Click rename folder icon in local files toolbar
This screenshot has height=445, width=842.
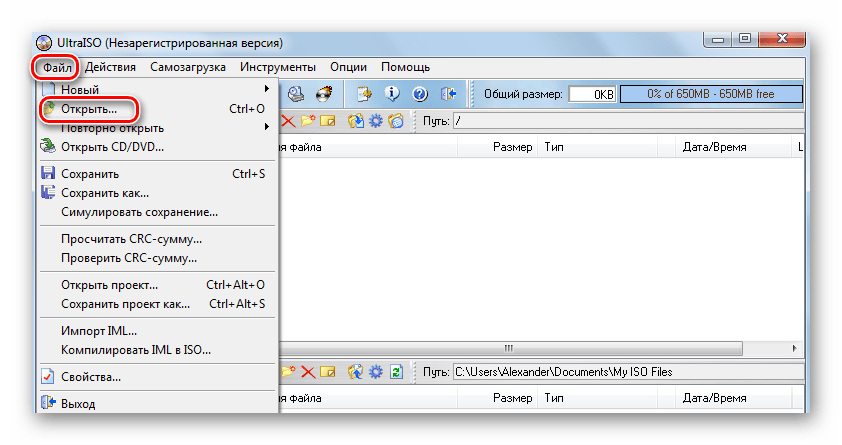point(328,371)
